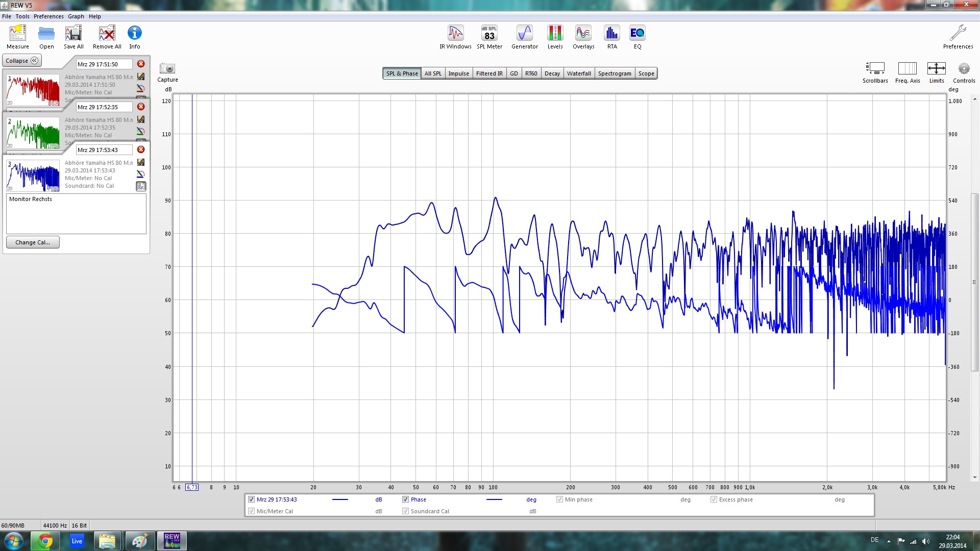Open IR Windows settings
The width and height of the screenshot is (980, 551).
(x=455, y=37)
